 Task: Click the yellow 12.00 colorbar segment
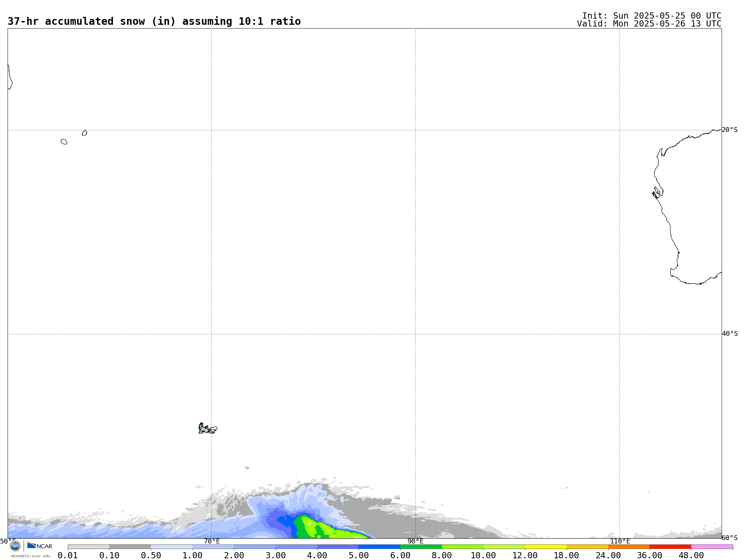coord(546,547)
